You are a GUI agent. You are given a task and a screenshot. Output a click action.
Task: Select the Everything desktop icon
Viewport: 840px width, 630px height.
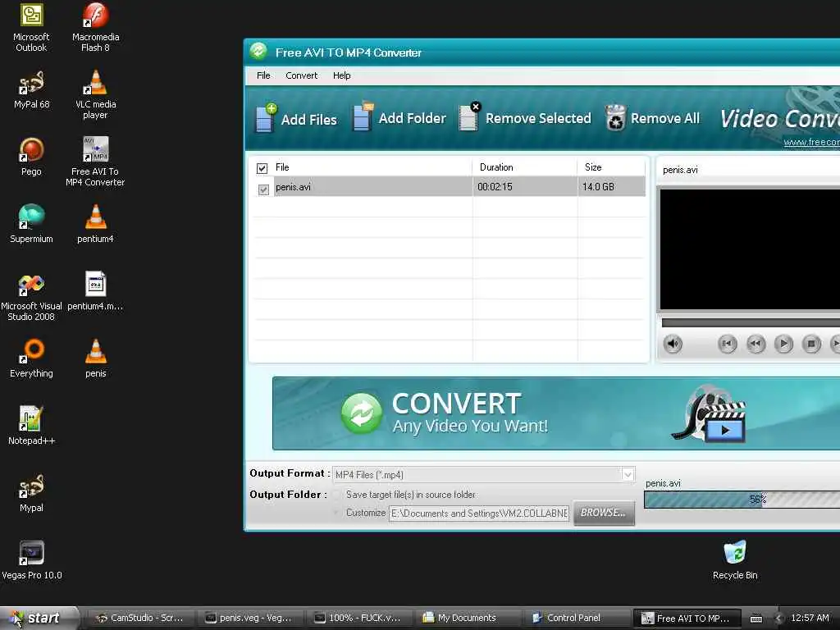tap(31, 358)
